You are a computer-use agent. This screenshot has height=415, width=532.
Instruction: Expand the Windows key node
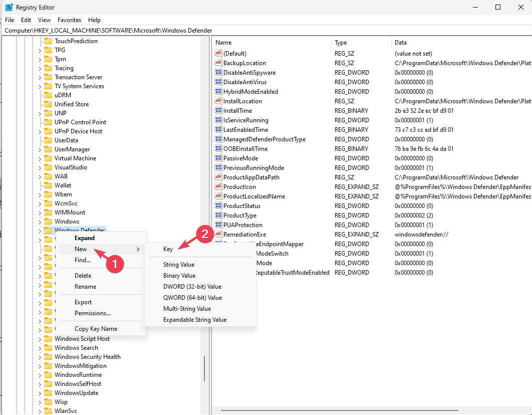(x=40, y=222)
